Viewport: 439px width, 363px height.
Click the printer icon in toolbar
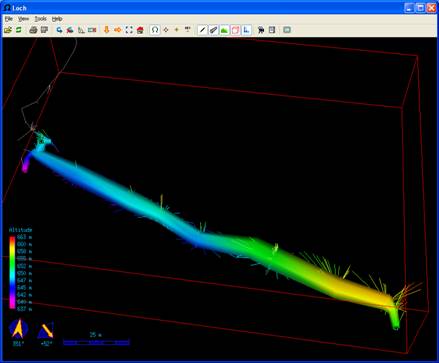(33, 30)
